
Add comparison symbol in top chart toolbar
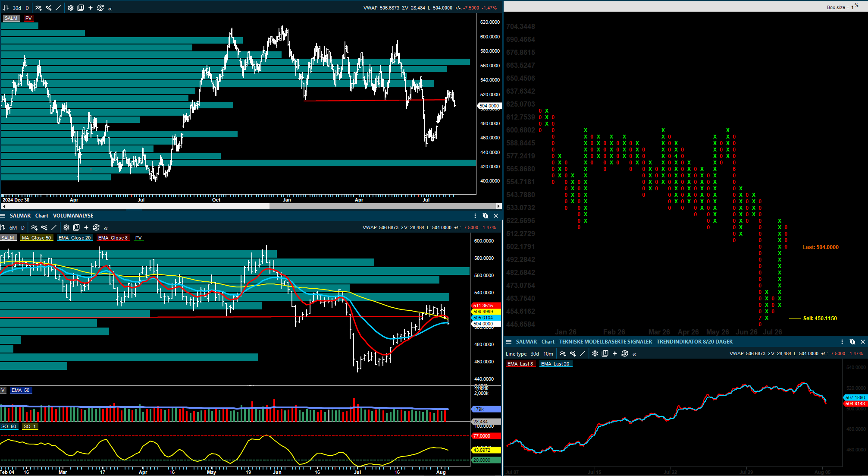(48, 8)
